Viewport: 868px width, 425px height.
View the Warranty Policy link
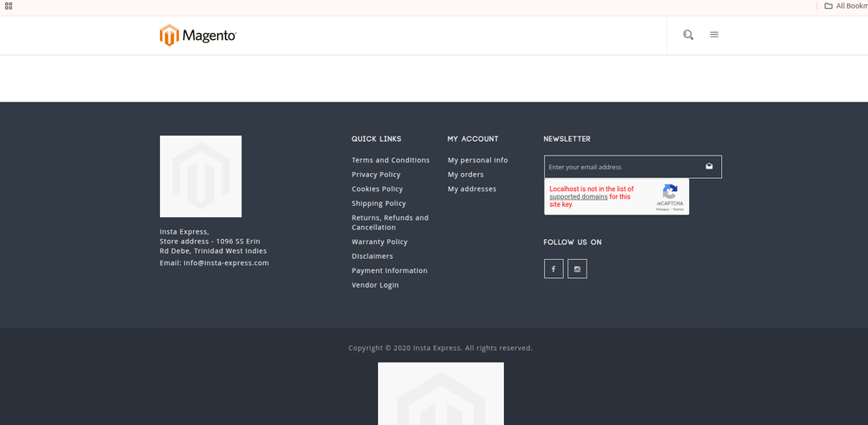[380, 242]
